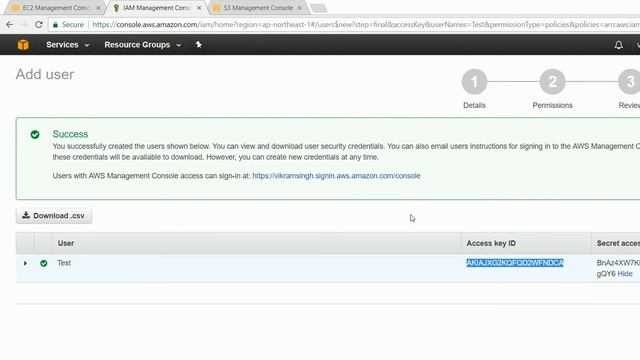Screen dimensions: 640x360
Task: Click the Permissions step label
Action: [x=552, y=105]
